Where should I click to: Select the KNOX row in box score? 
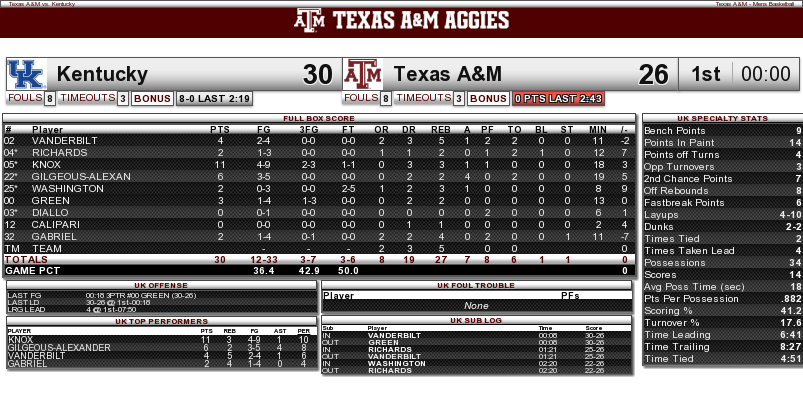(319, 164)
